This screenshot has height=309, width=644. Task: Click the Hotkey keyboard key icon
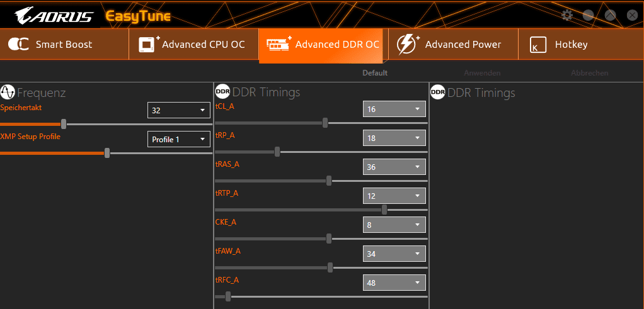pyautogui.click(x=538, y=45)
